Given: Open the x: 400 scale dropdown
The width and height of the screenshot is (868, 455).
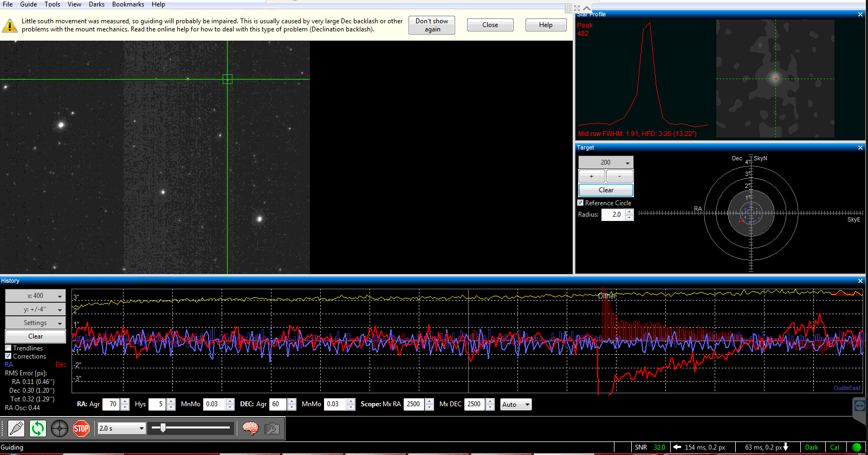Looking at the screenshot, I should (x=35, y=296).
